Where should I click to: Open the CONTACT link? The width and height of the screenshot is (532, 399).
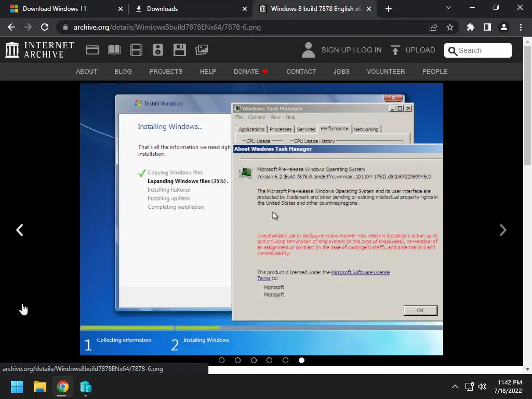[x=301, y=72]
